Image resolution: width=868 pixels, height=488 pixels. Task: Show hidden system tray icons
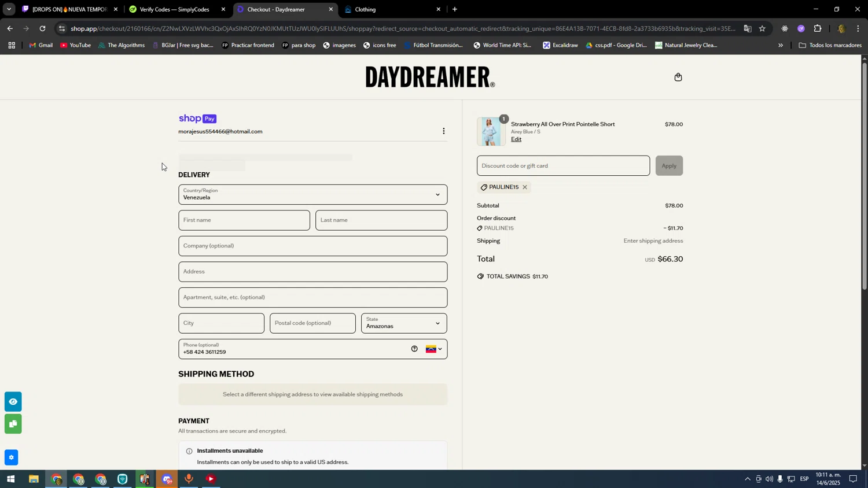point(748,479)
